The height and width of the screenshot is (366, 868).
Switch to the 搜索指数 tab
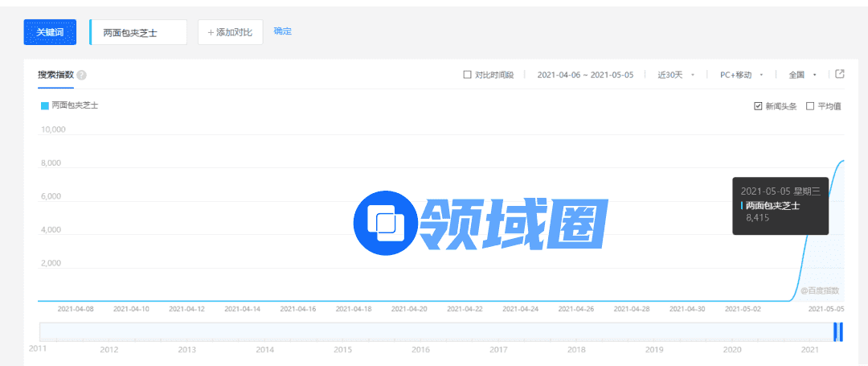click(x=55, y=75)
